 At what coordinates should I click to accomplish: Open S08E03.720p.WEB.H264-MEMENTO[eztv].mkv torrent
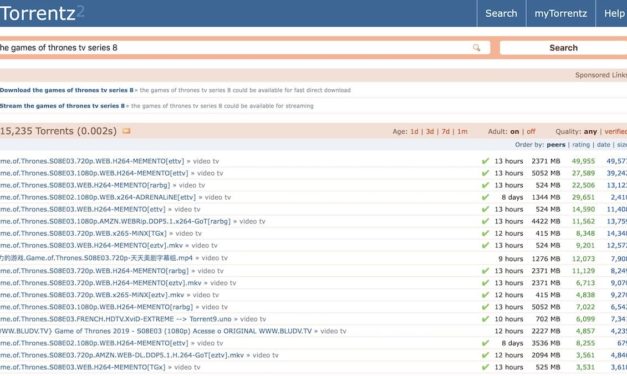101,283
